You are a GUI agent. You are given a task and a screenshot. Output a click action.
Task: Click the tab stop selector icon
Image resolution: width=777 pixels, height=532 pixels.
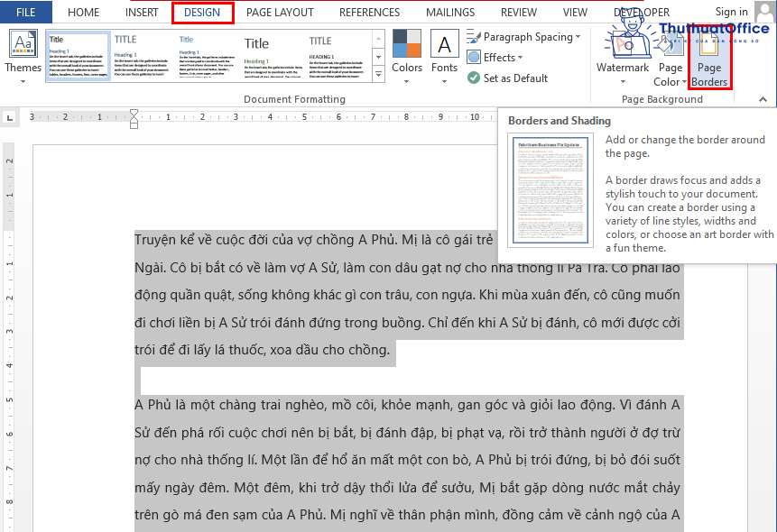tap(10, 117)
